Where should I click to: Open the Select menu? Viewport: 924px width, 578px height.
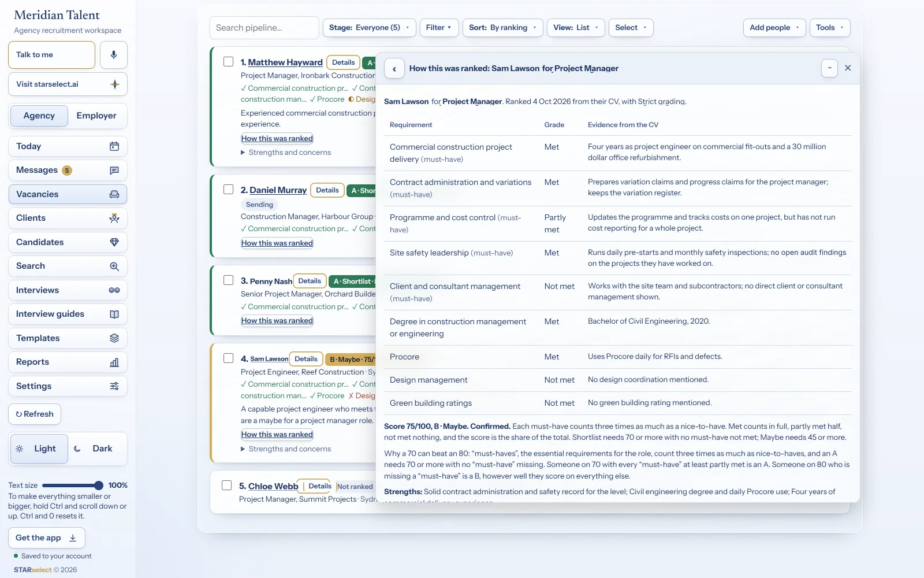tap(631, 28)
